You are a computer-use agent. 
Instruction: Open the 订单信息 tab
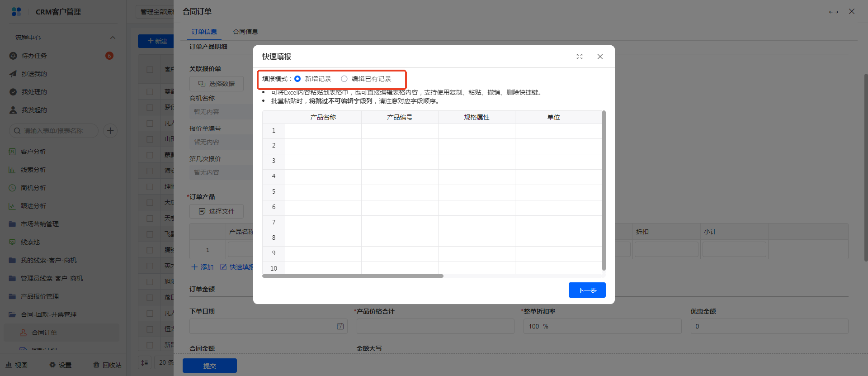204,32
